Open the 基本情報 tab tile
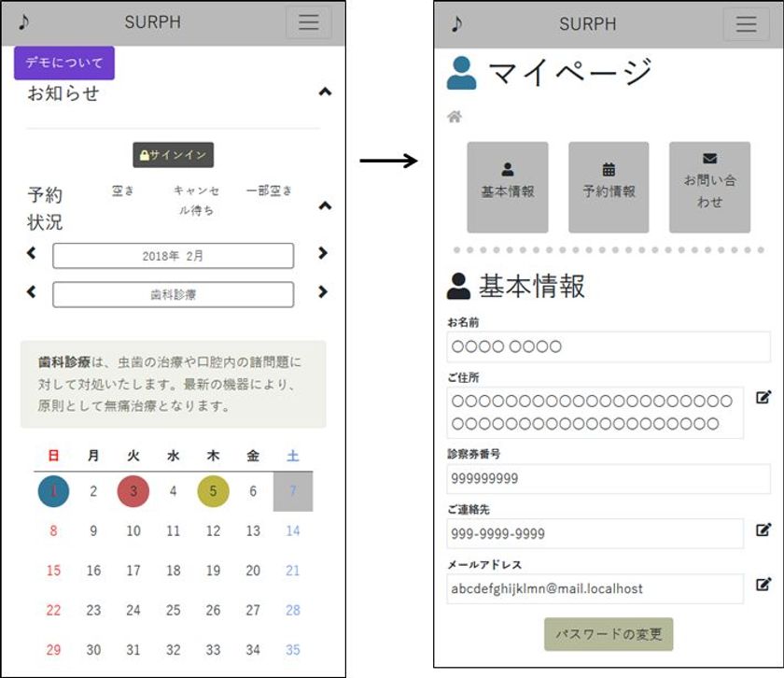The width and height of the screenshot is (784, 678). coord(508,187)
